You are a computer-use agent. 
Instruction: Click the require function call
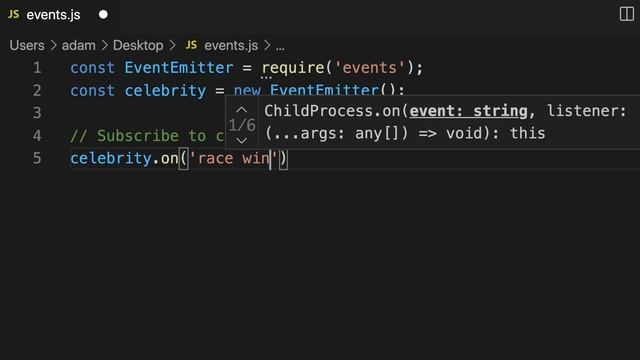tap(293, 68)
